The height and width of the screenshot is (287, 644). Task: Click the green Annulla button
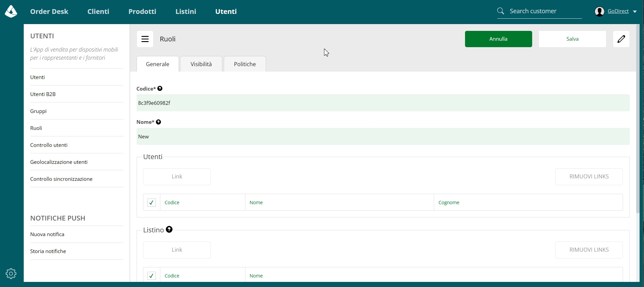click(x=498, y=39)
